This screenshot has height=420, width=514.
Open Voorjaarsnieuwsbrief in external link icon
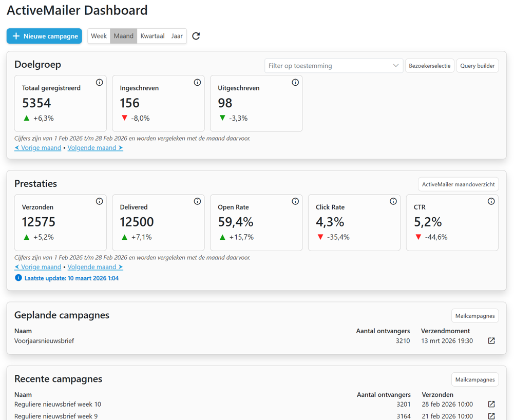pos(491,340)
